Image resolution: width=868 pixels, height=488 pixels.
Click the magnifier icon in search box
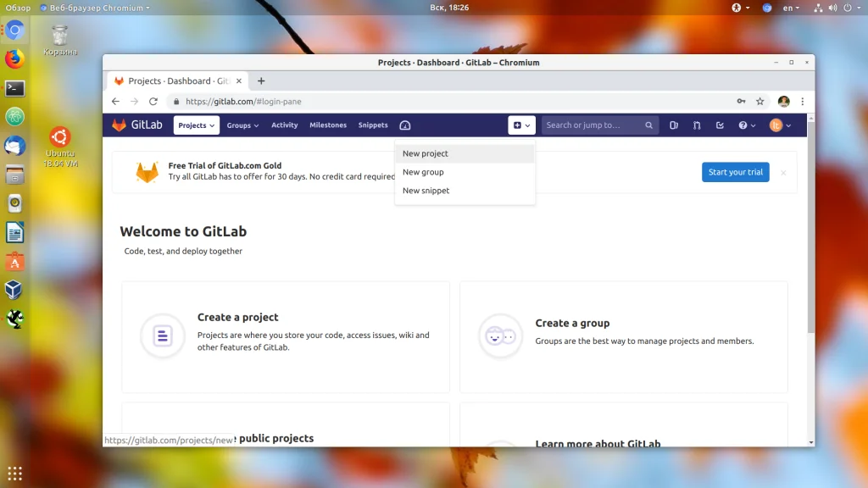pos(648,125)
